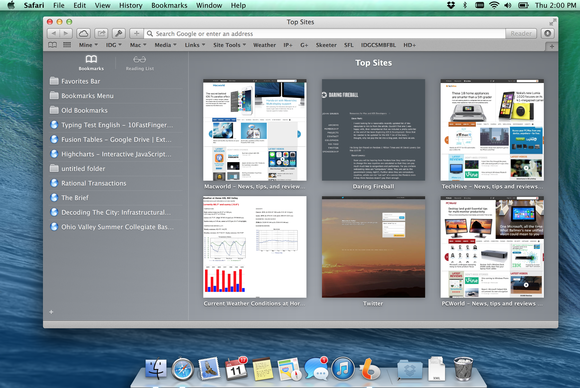Open the File menu

point(58,5)
